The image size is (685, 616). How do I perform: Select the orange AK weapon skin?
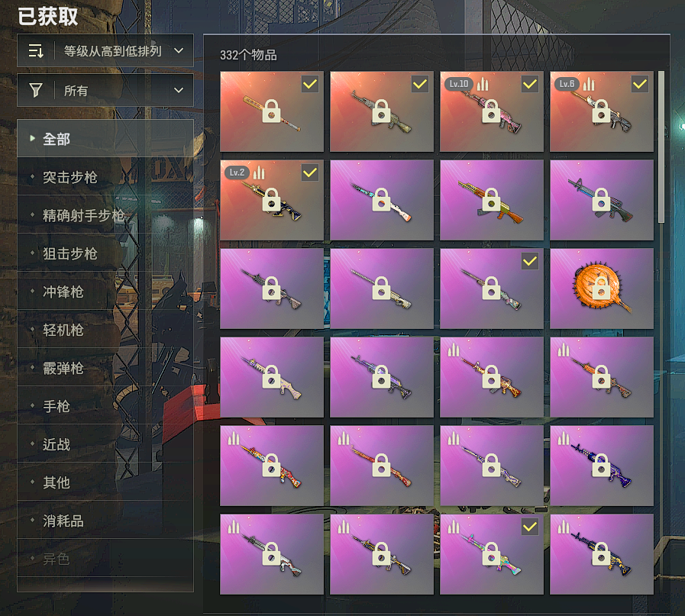pos(492,200)
